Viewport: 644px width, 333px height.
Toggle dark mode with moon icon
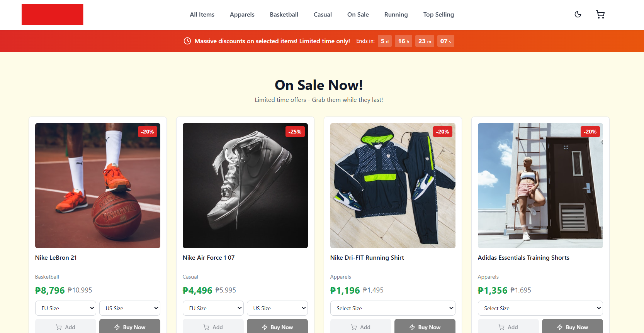578,14
